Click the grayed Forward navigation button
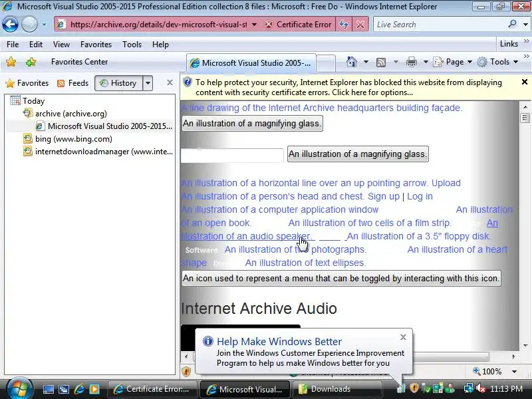 (29, 25)
